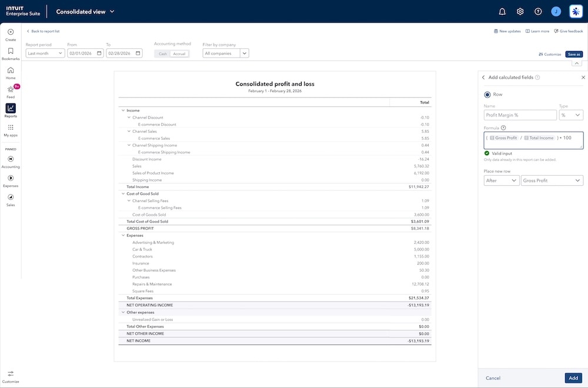Open the help question mark icon
Screen dimensions: 588x388
[x=538, y=12]
